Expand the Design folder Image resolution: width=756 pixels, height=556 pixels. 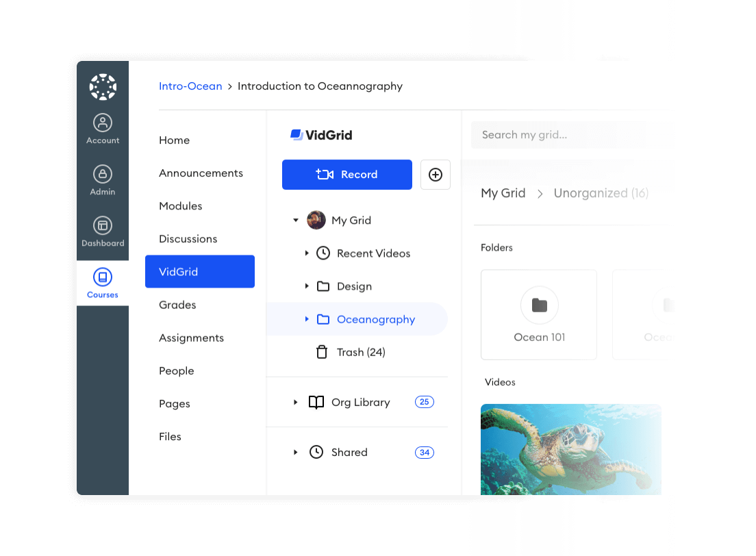307,286
